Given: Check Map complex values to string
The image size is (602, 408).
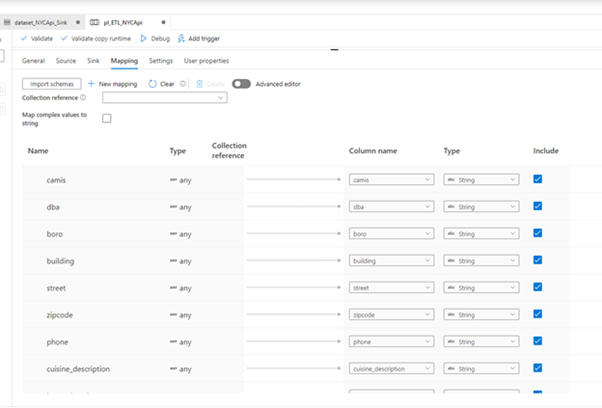Looking at the screenshot, I should (x=107, y=118).
